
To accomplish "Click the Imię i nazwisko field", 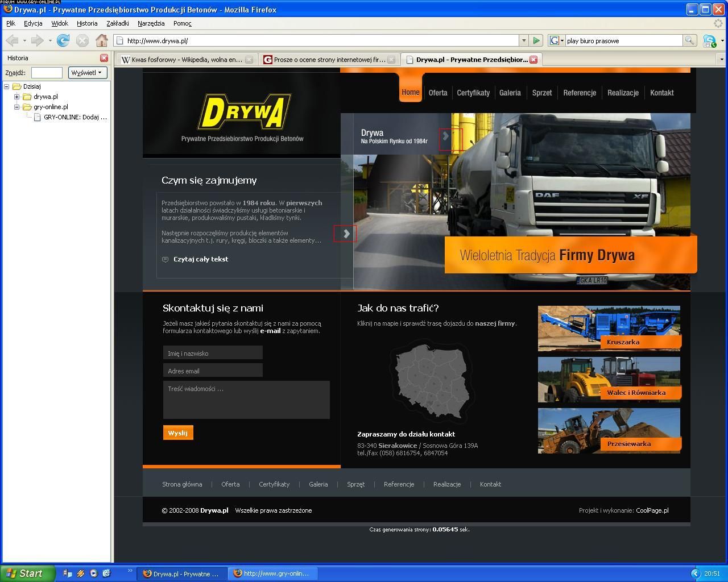I will tap(213, 353).
